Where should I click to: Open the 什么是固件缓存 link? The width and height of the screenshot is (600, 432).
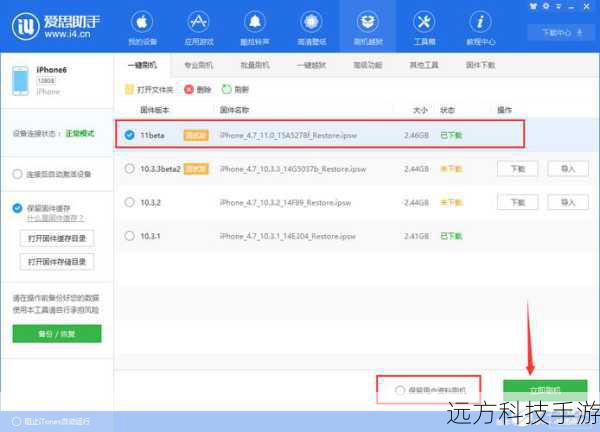55,218
